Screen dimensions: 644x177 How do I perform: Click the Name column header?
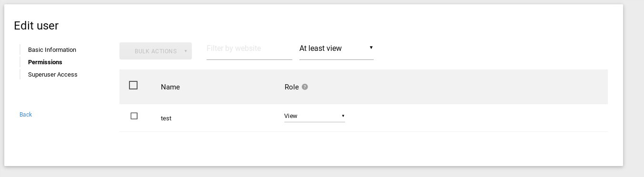click(x=170, y=87)
